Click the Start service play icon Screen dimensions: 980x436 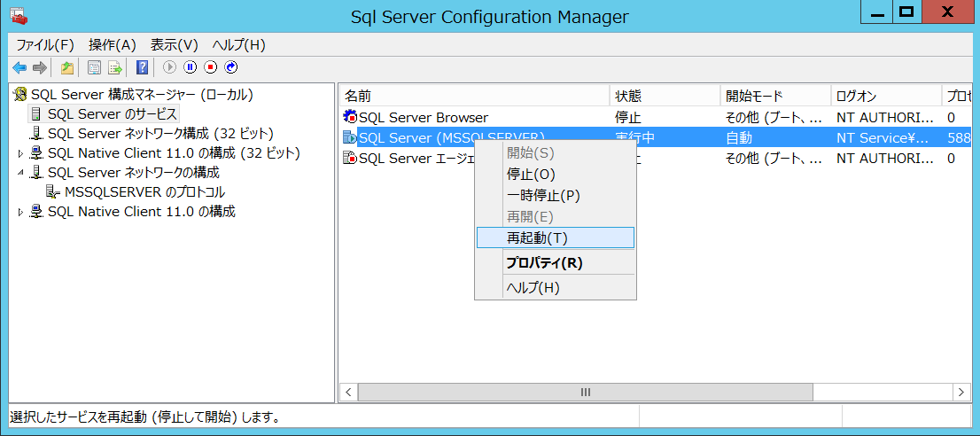[x=169, y=66]
